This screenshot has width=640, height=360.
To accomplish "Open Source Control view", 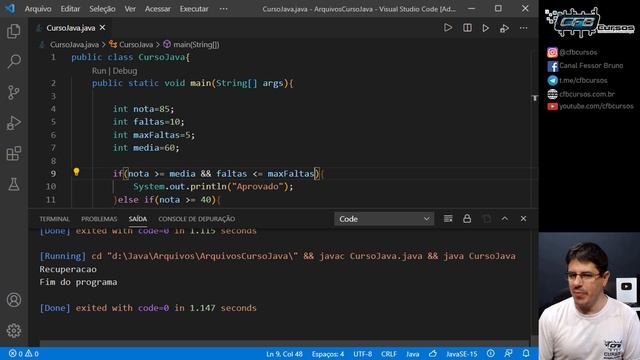I will point(14,92).
